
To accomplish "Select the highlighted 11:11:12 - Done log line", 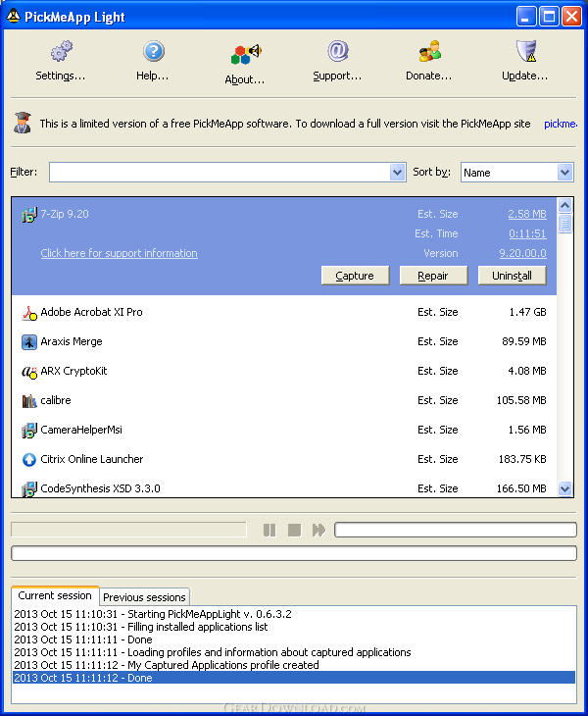I will click(294, 678).
